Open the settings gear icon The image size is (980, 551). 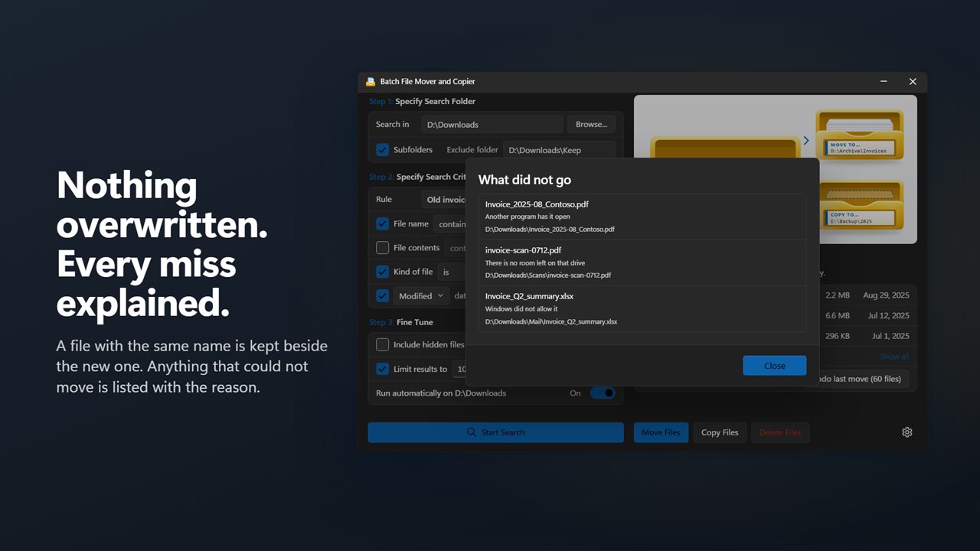point(906,432)
